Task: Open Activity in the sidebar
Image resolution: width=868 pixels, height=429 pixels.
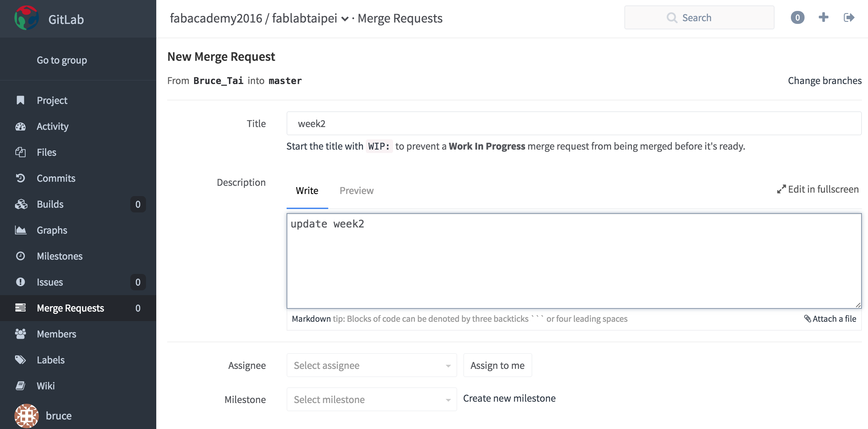Action: (78, 126)
